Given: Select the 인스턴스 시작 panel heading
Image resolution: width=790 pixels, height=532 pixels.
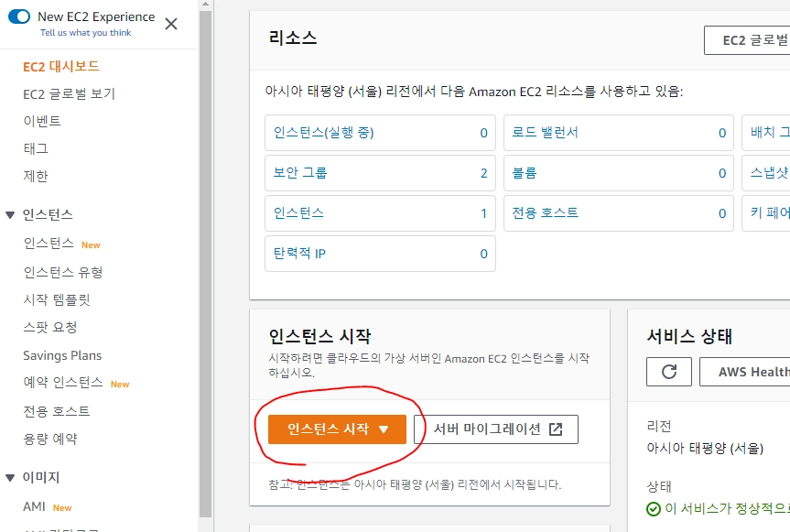Looking at the screenshot, I should [x=319, y=336].
